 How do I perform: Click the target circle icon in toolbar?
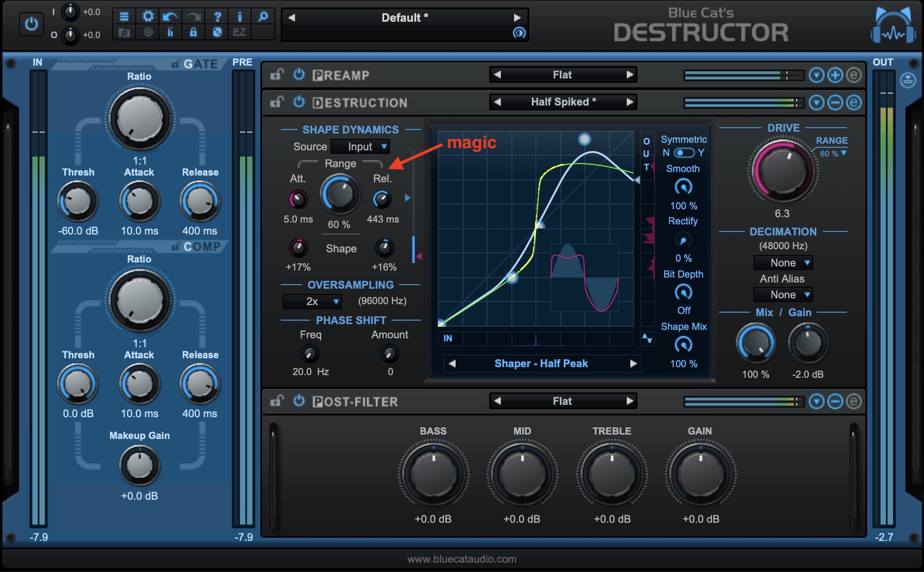(148, 32)
